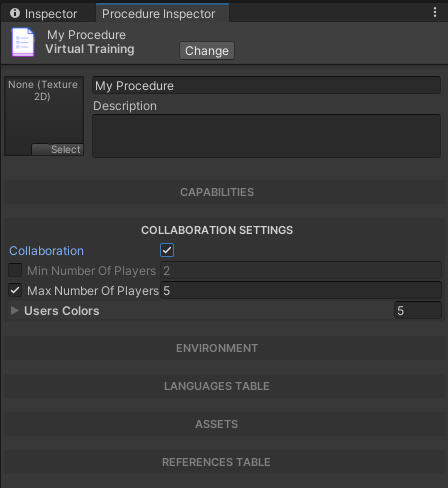The width and height of the screenshot is (448, 488).
Task: Open the panel three-dot options menu
Action: [435, 12]
